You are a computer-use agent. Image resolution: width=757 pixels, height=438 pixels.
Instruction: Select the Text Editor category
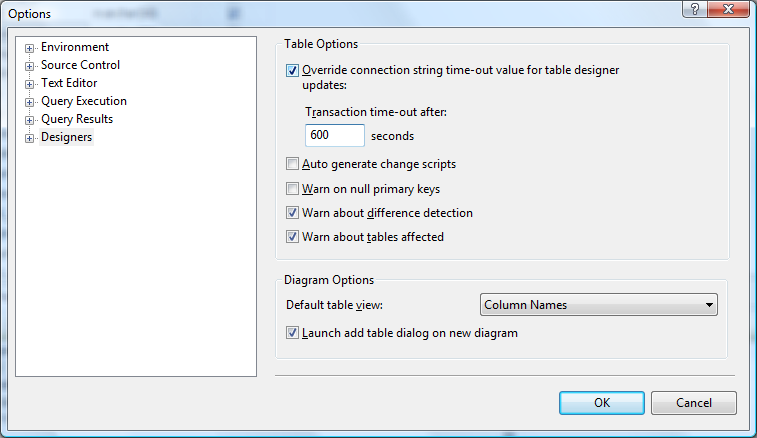(69, 84)
